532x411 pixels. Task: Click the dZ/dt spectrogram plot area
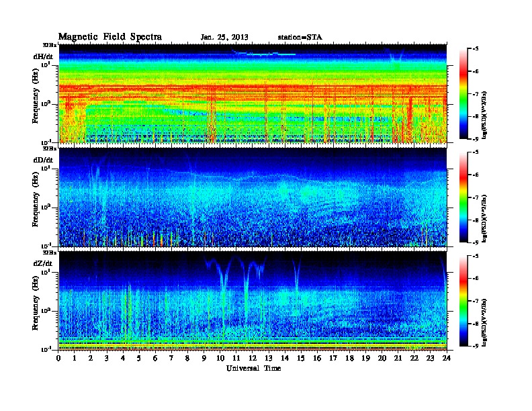253,301
